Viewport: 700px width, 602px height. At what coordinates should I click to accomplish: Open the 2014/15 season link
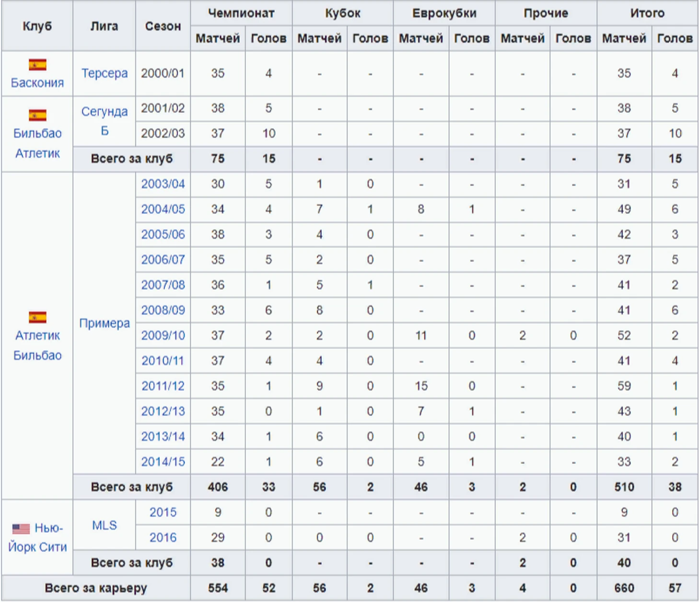pos(163,462)
